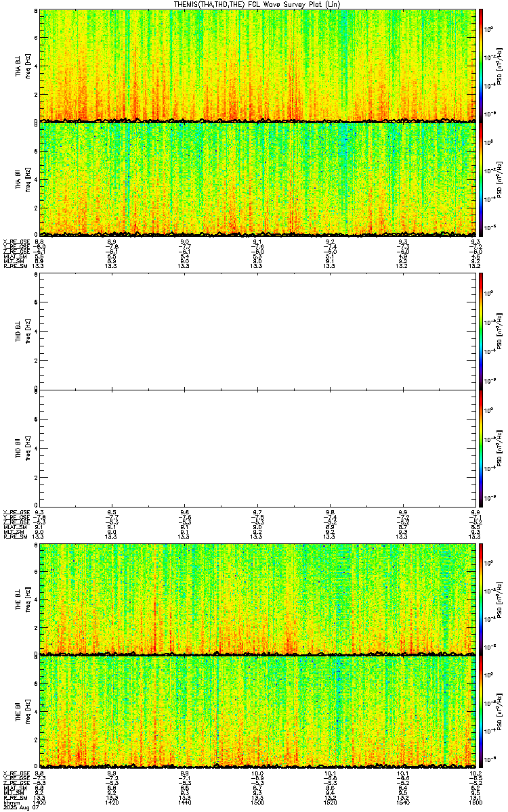
Task: Click the 1600 time tick label
Action: (x=474, y=804)
